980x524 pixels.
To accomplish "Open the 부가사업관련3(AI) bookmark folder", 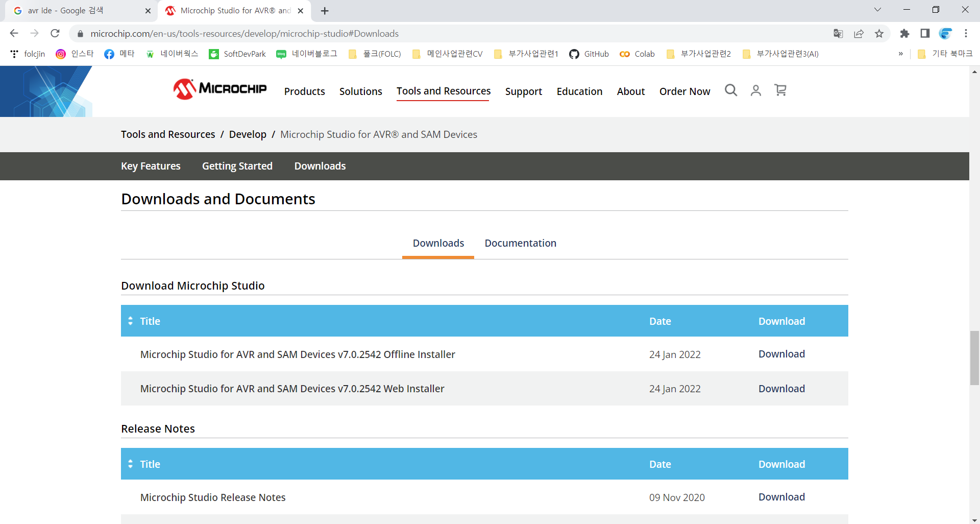I will point(780,54).
